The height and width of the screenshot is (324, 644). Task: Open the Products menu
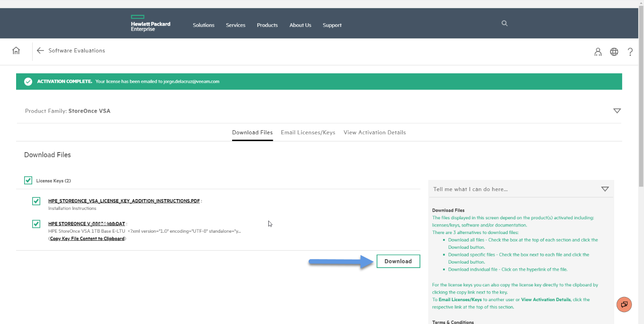click(x=267, y=25)
